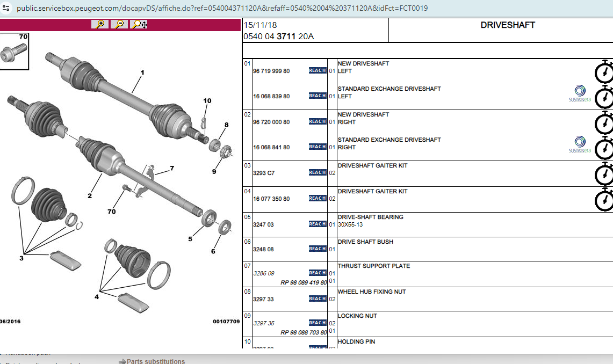Click callout number 7 support plate
613x364 pixels.
pos(172,169)
